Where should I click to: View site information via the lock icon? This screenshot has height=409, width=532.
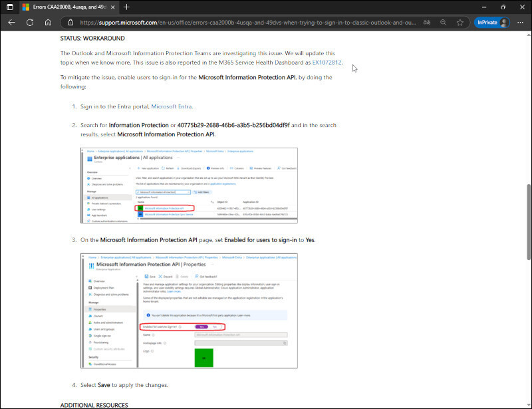pos(70,23)
